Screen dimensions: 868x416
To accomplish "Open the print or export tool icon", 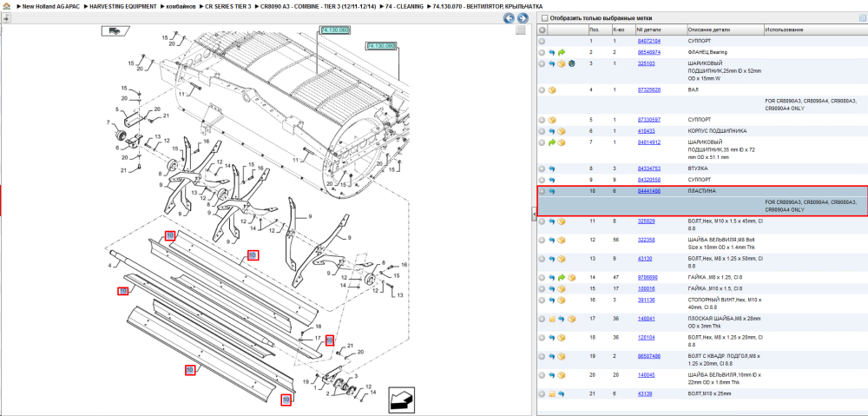I will (5, 18).
